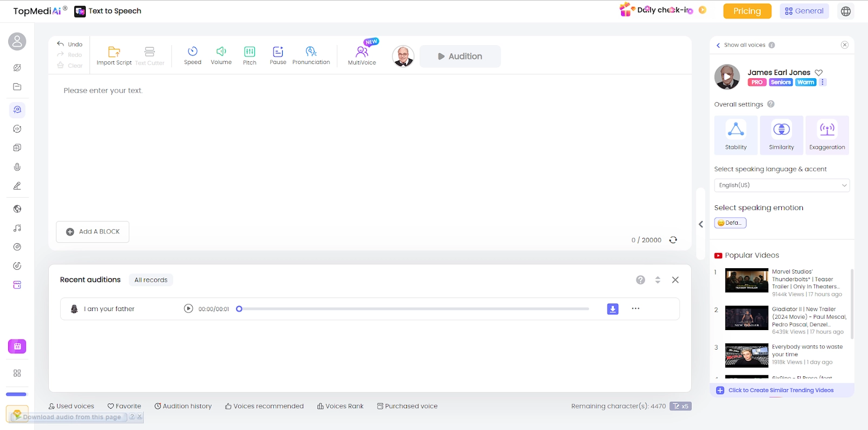Undo the last edit
Screen dimensions: 868x430
tap(70, 44)
